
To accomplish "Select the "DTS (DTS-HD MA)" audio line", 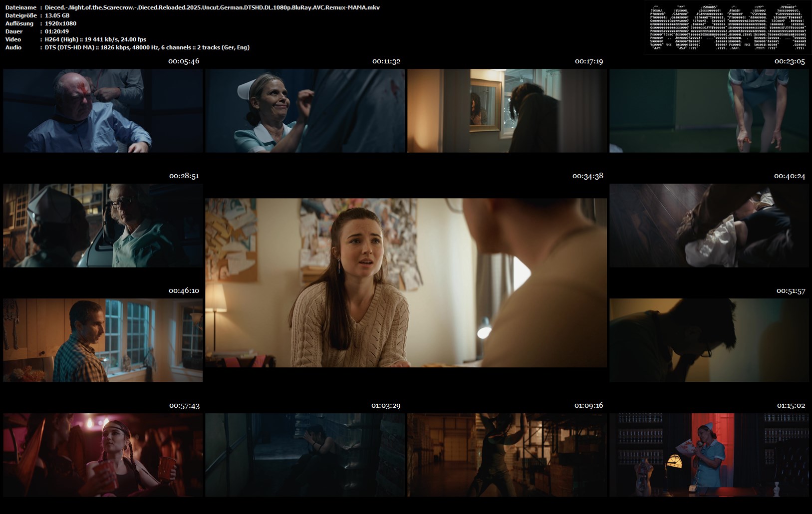I will (x=147, y=47).
